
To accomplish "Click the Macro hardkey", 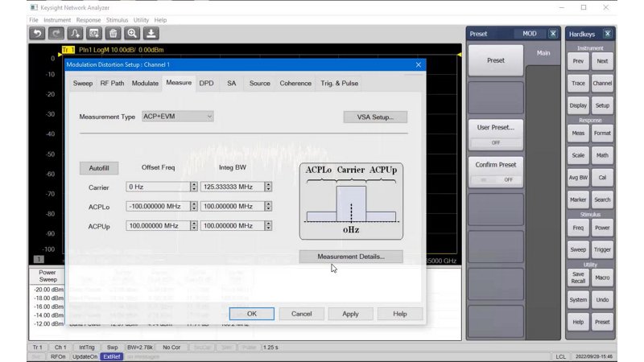I will pyautogui.click(x=602, y=278).
